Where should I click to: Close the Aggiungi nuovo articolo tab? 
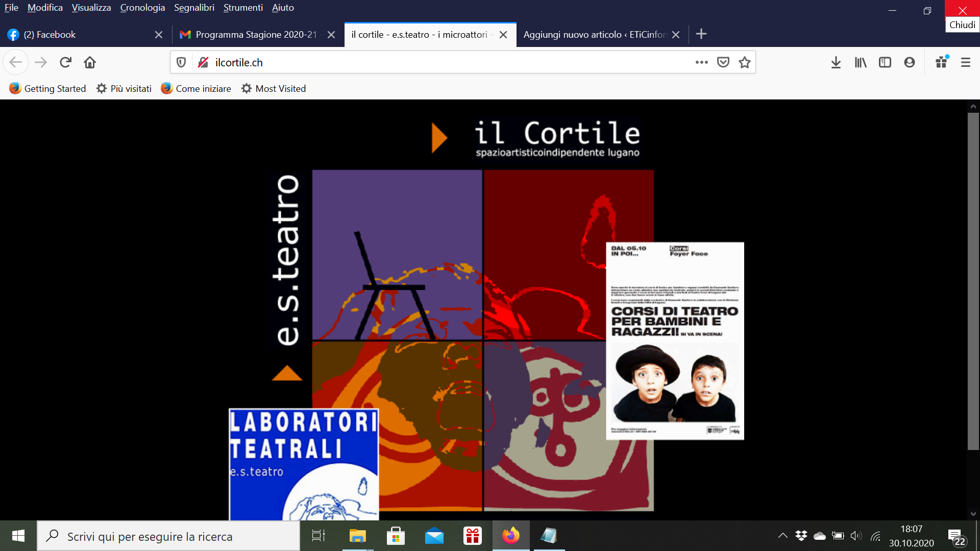point(676,35)
